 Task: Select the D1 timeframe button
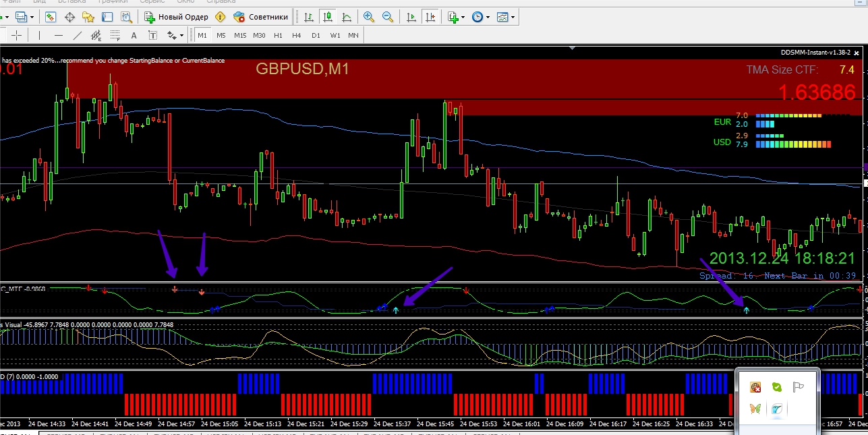(316, 35)
